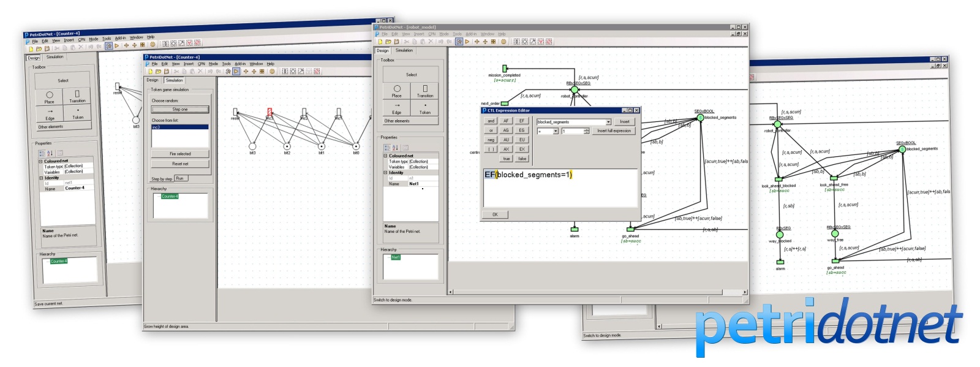Click the Select button in back Counter-4 toolbox

[x=63, y=80]
